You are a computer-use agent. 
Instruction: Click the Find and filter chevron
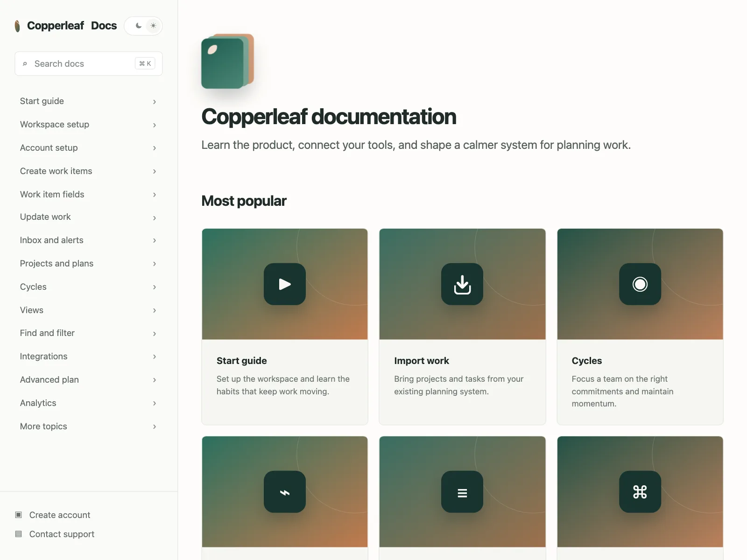[x=155, y=334]
